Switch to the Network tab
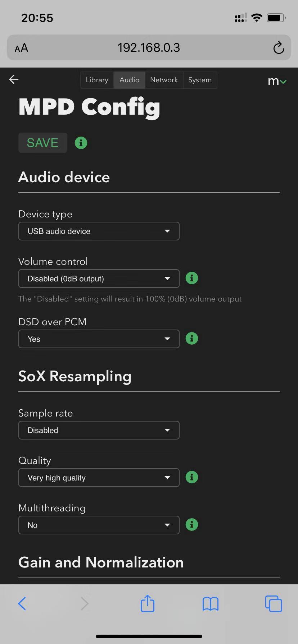This screenshot has height=644, width=298. 164,80
